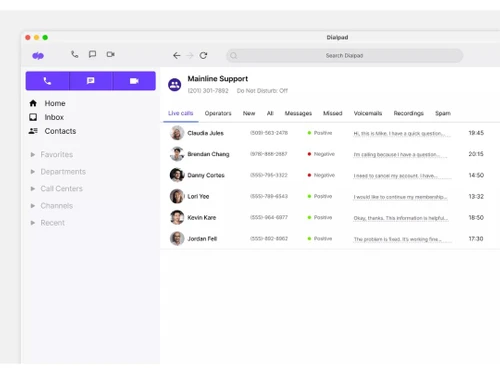Image resolution: width=500 pixels, height=375 pixels.
Task: Click Lori Yee's avatar
Action: pos(177,196)
